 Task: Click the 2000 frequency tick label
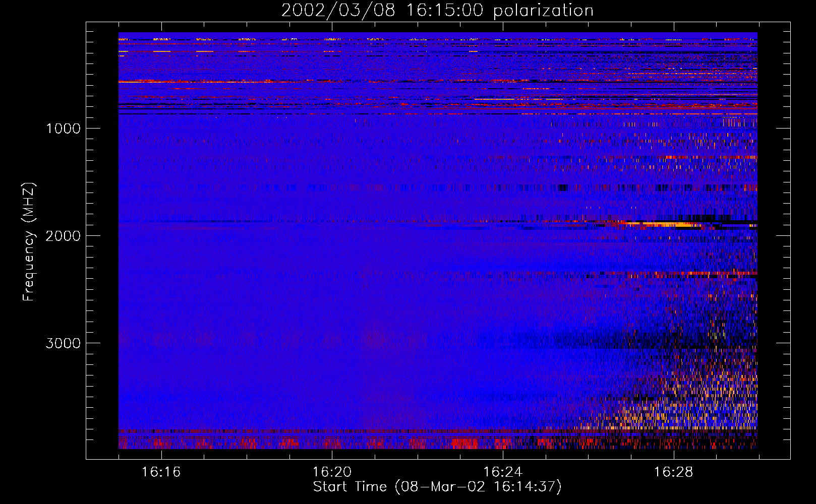63,236
